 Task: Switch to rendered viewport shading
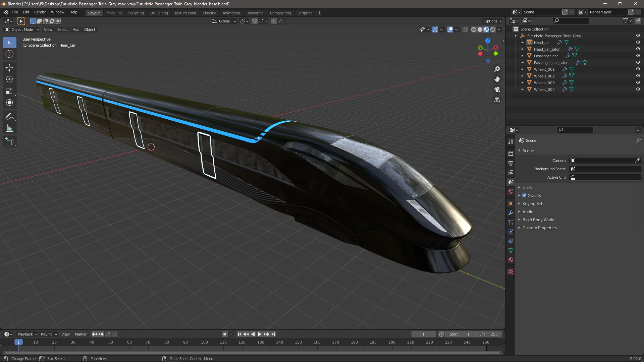tap(493, 29)
